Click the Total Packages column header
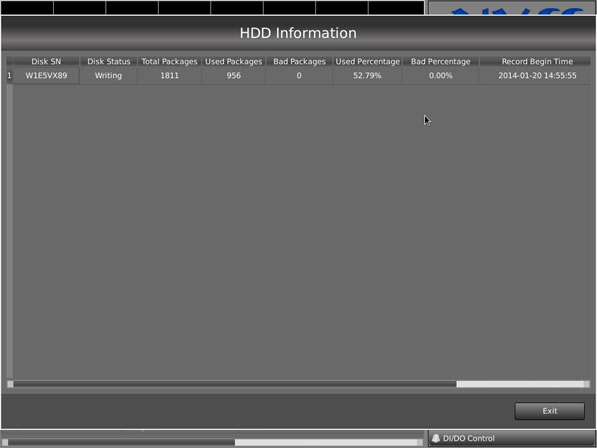The height and width of the screenshot is (448, 597). coord(169,61)
